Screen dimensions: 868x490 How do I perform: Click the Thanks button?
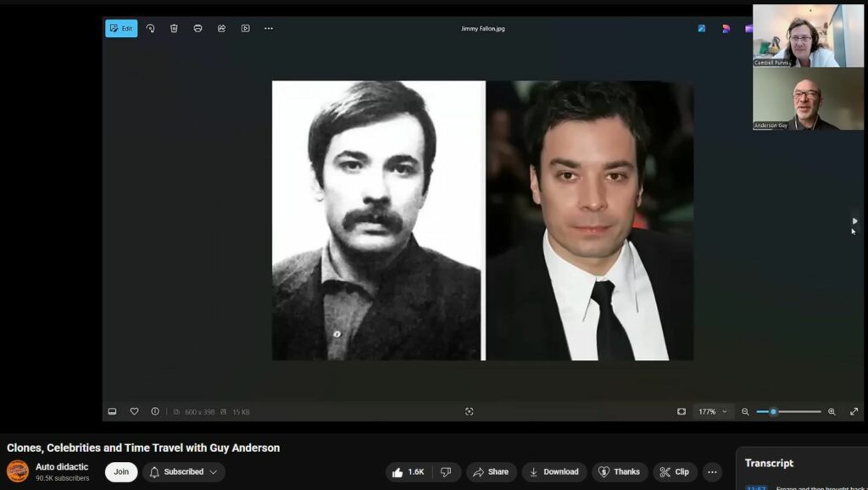[620, 471]
